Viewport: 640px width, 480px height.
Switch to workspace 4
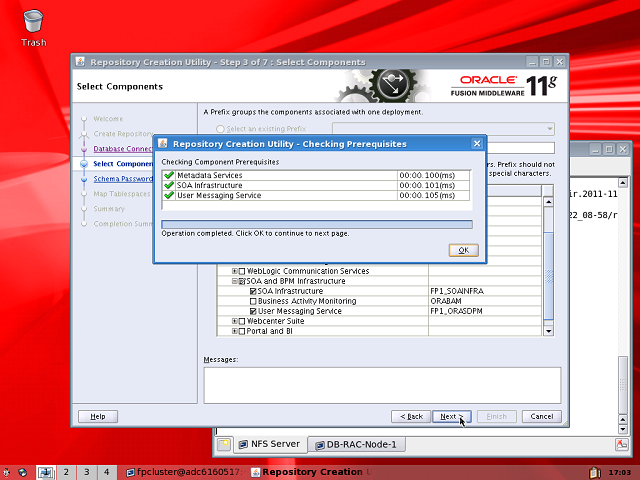click(107, 472)
